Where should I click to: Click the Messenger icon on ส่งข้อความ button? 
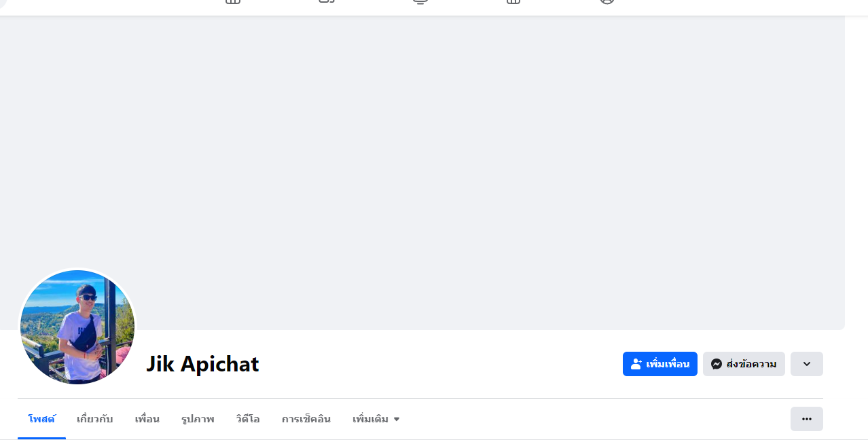(716, 364)
